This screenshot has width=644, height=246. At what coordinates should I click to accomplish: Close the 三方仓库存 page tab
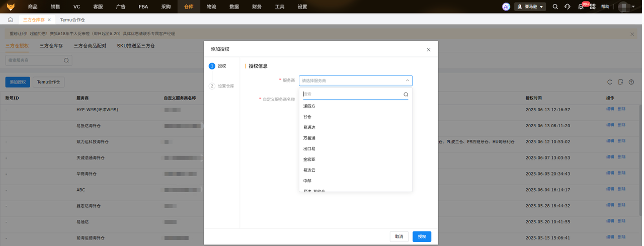pyautogui.click(x=49, y=20)
